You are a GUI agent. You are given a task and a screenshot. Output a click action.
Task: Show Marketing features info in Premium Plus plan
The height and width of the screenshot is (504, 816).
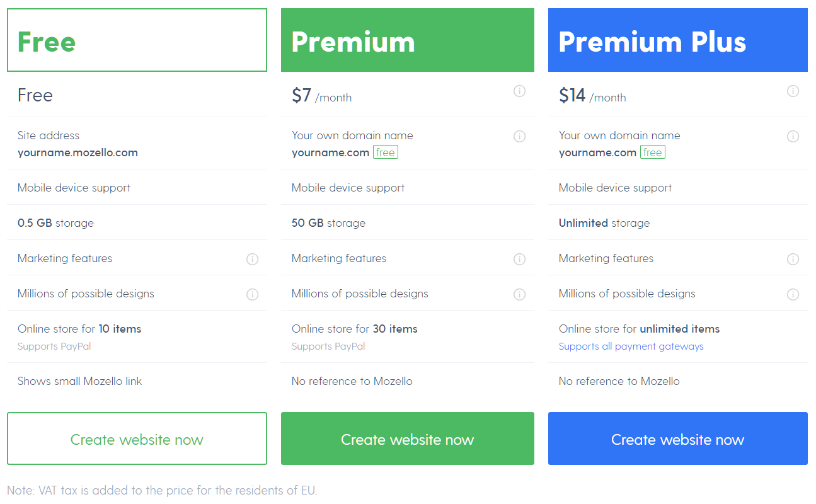coord(793,259)
